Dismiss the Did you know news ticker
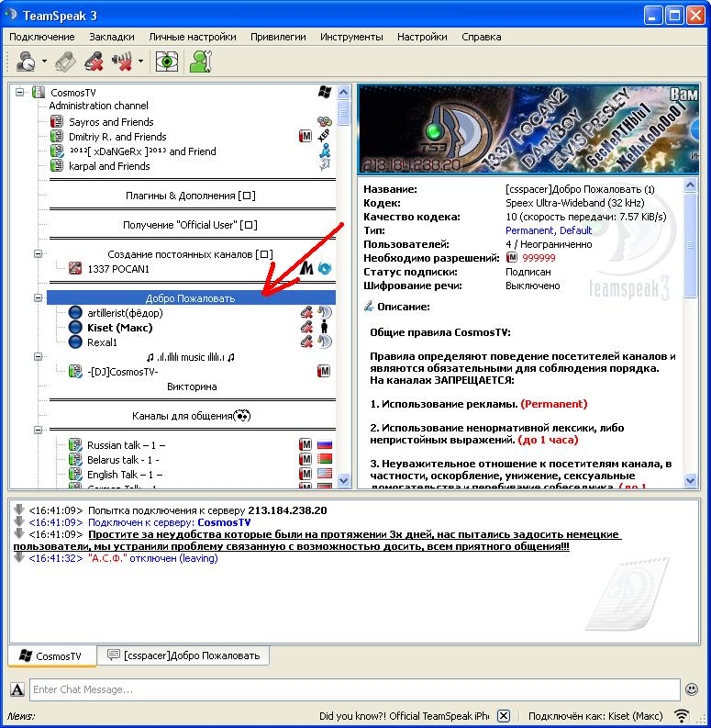 click(504, 716)
